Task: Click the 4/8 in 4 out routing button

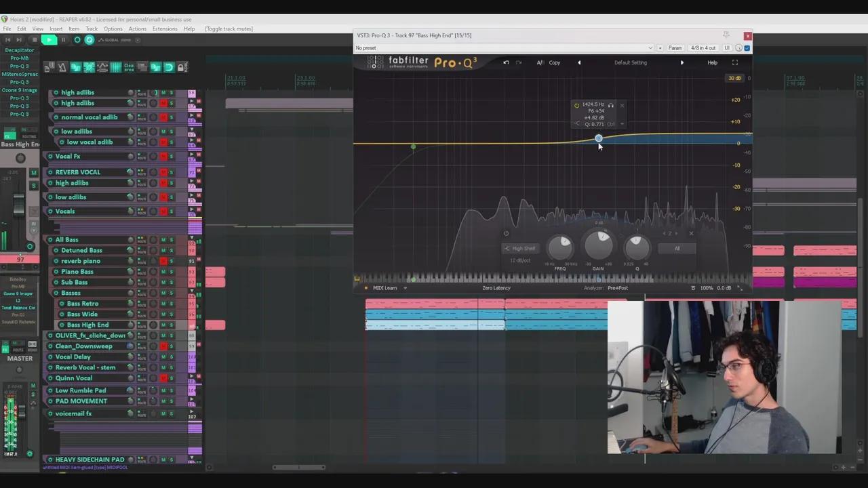Action: (703, 48)
